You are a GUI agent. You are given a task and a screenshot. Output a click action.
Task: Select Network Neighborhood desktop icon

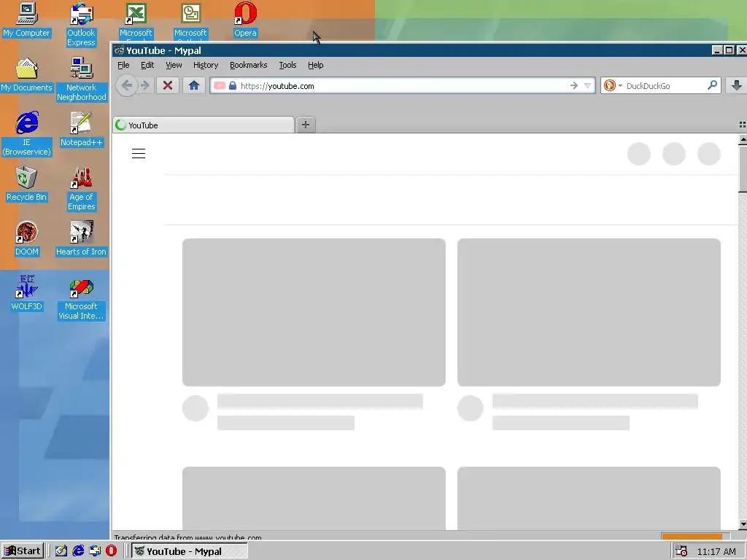pyautogui.click(x=82, y=79)
